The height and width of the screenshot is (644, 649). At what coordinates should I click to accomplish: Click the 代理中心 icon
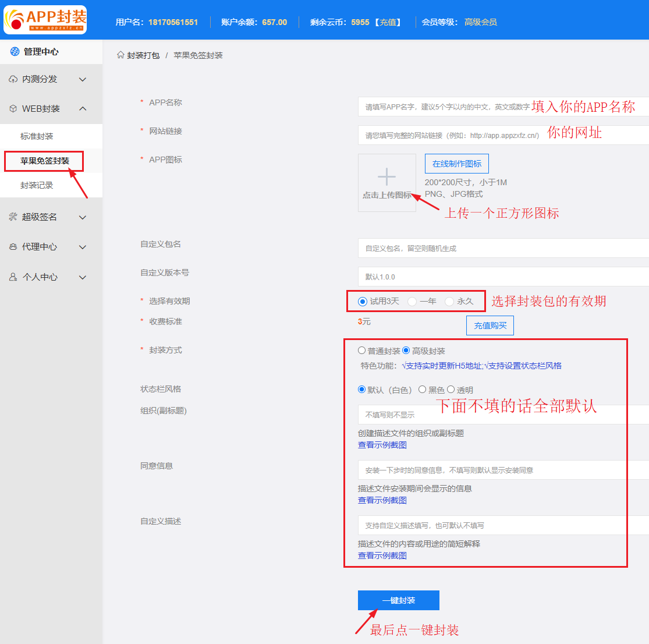coord(13,247)
